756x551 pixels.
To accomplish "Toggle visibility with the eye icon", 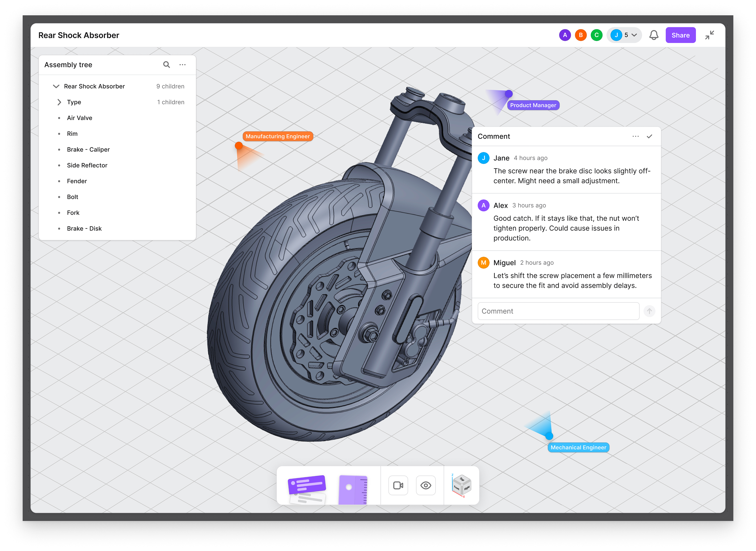I will coord(426,485).
